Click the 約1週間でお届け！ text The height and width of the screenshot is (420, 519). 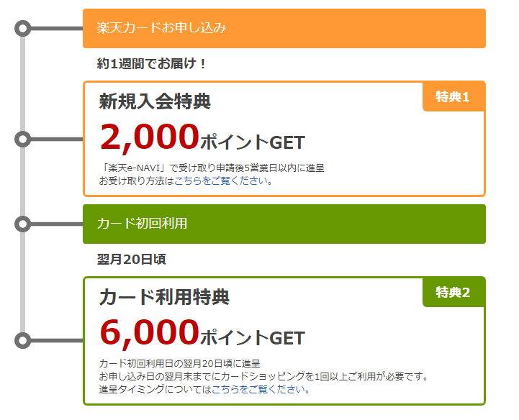(152, 63)
